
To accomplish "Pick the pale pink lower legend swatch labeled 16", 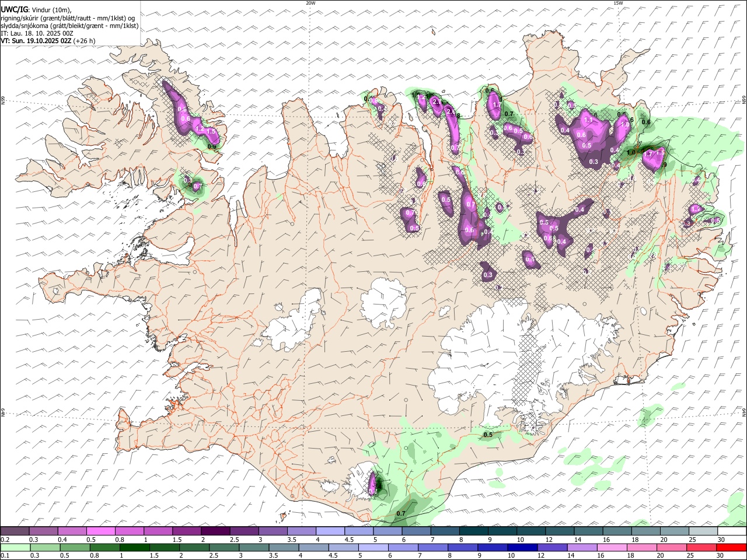I will pos(613,547).
